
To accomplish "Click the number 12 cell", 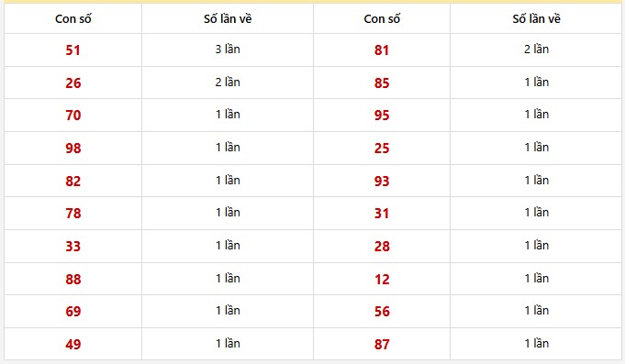I will [382, 279].
